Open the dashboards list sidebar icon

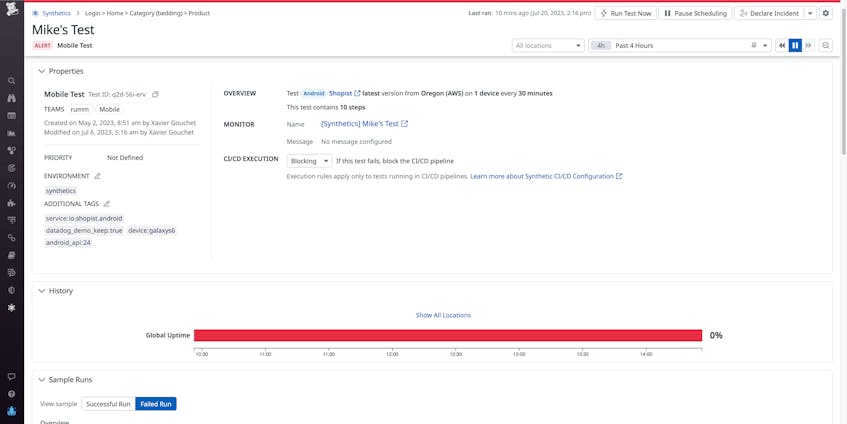[x=11, y=116]
